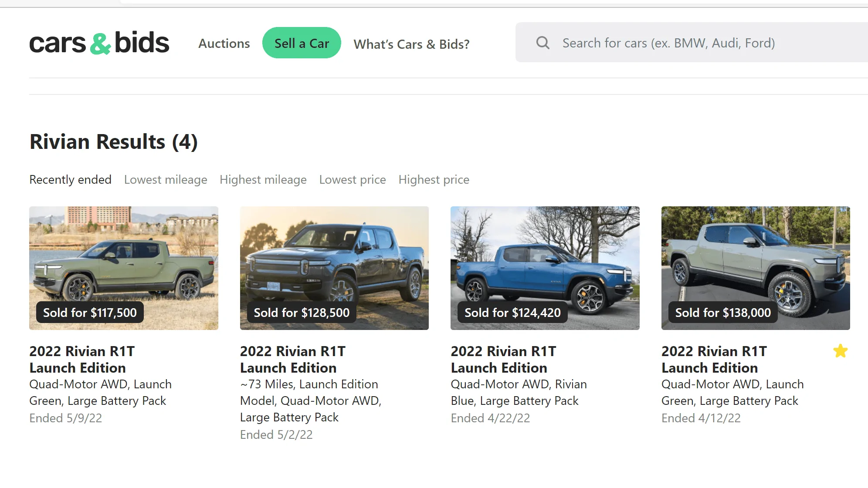
Task: Click the 'Rivian Results (4)' heading
Action: click(x=113, y=141)
